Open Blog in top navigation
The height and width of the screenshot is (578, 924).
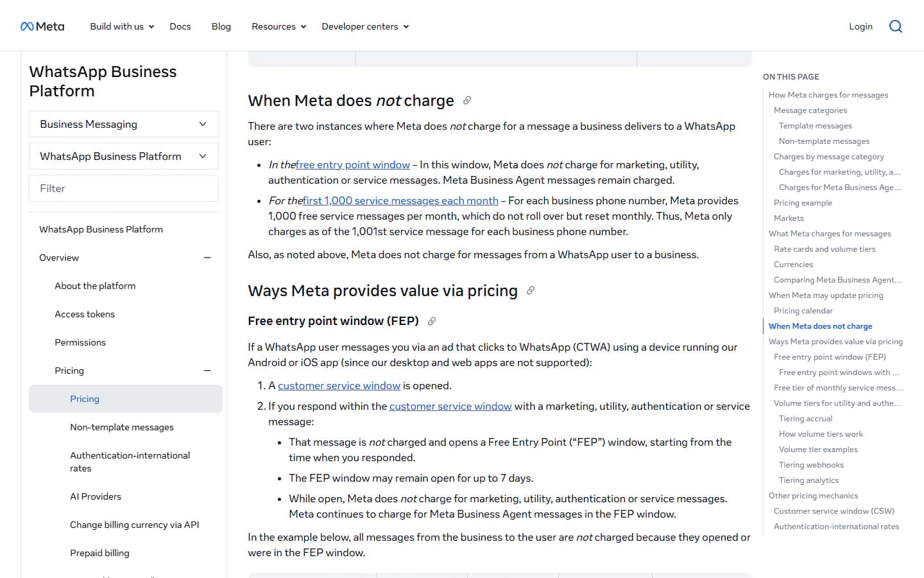pyautogui.click(x=221, y=26)
